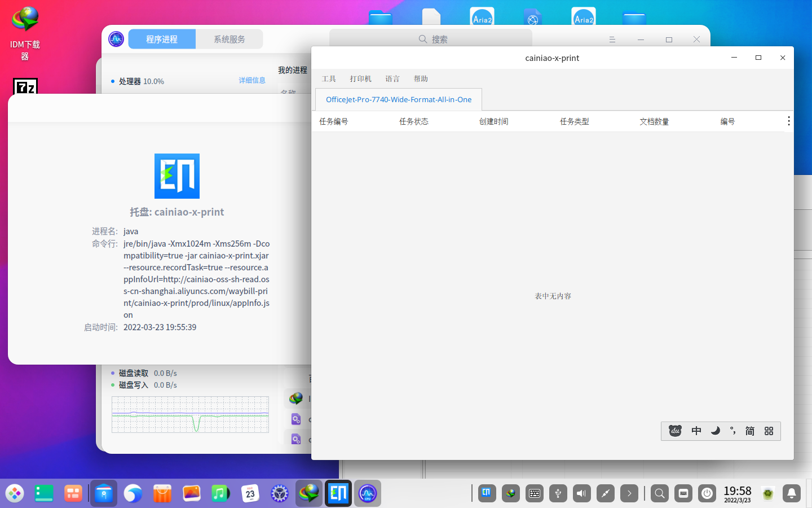Click the USB device tray icon
812x508 pixels.
(558, 493)
